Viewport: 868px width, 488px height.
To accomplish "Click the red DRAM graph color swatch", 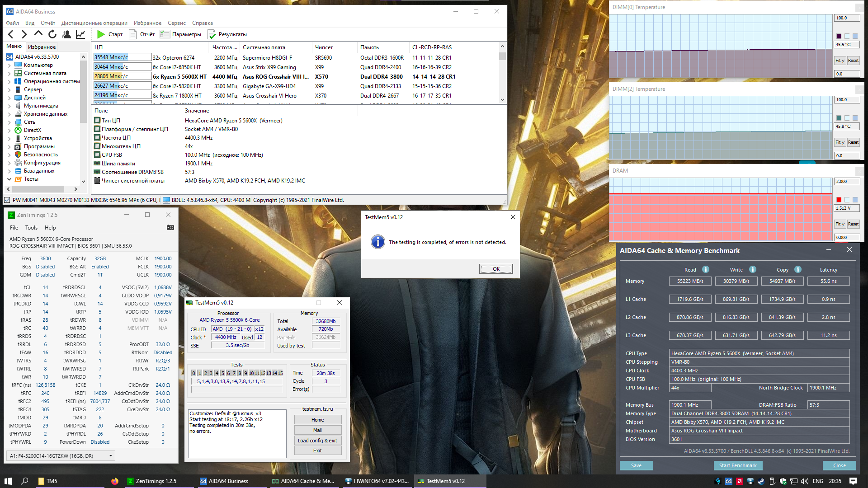I will [x=839, y=200].
